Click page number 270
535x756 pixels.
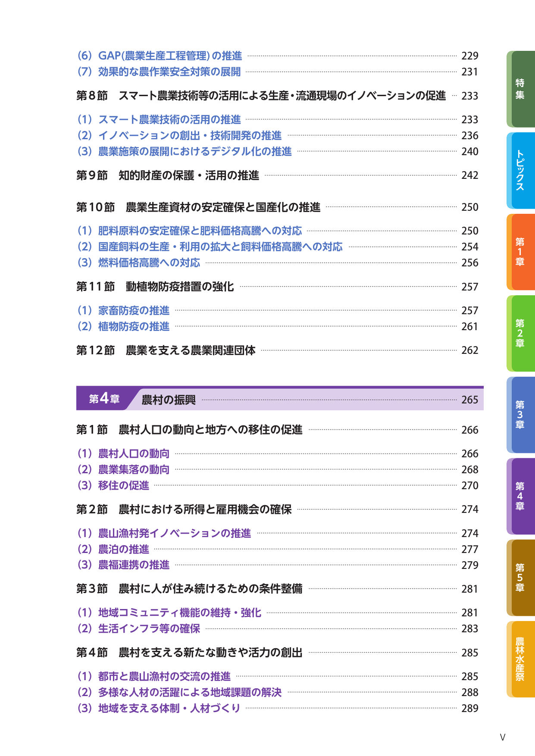[470, 486]
